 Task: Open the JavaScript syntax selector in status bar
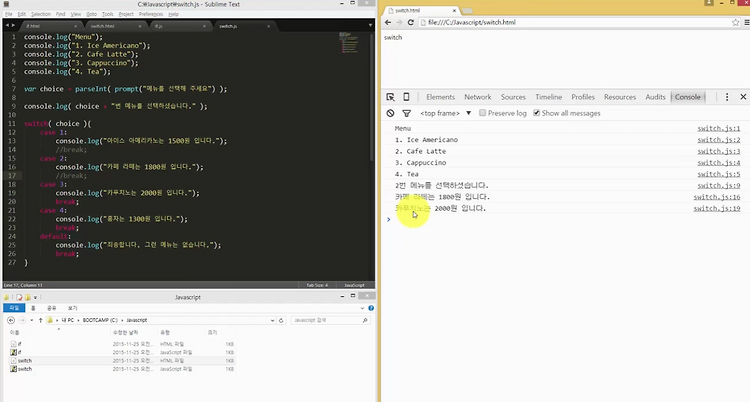354,285
